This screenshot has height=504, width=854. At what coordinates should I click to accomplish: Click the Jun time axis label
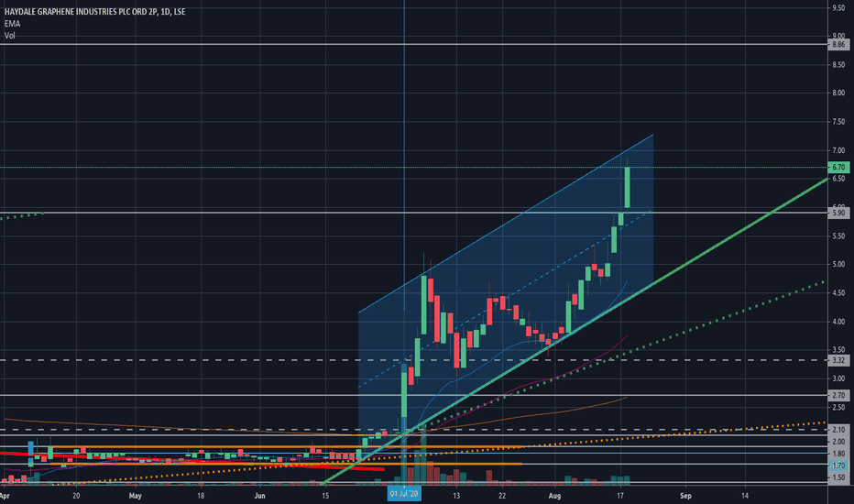tap(260, 496)
